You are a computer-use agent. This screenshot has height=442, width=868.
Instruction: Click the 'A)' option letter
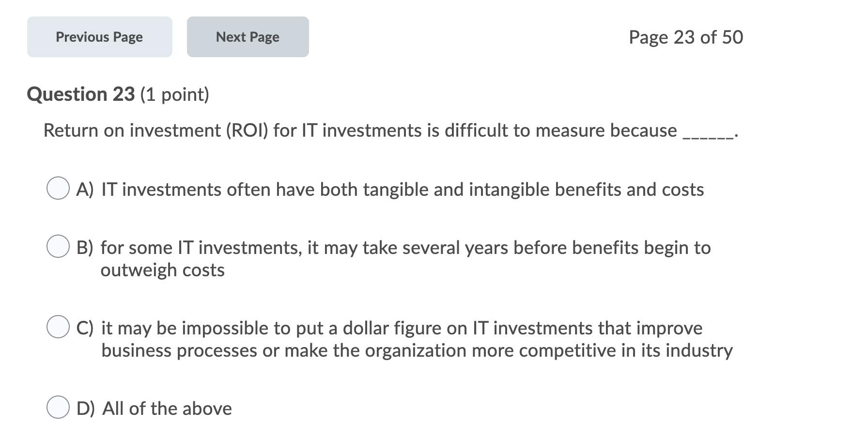[85, 189]
